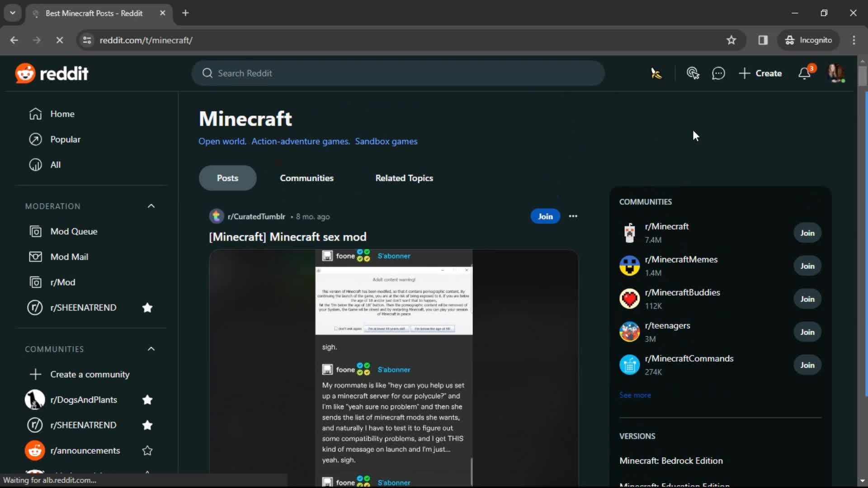Click the Open world topic link
Image resolution: width=868 pixels, height=488 pixels.
[x=221, y=141]
